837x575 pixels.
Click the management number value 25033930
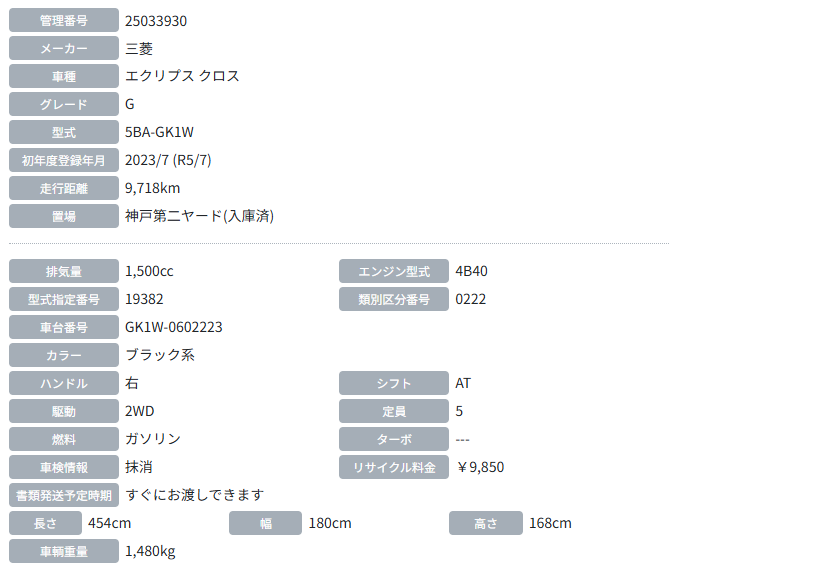(x=156, y=20)
